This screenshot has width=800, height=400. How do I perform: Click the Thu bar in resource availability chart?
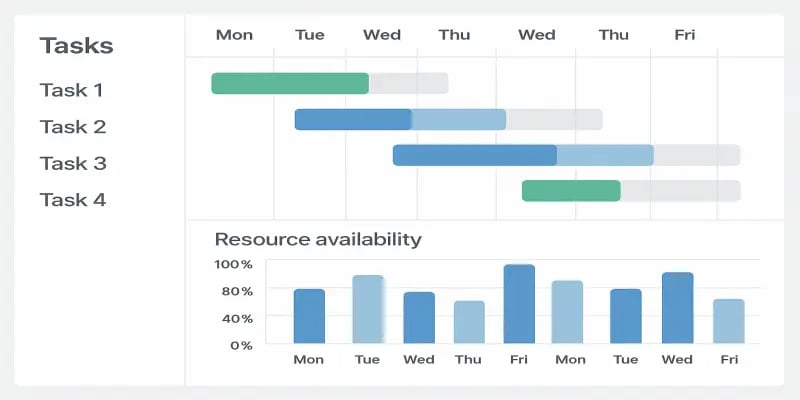(469, 322)
